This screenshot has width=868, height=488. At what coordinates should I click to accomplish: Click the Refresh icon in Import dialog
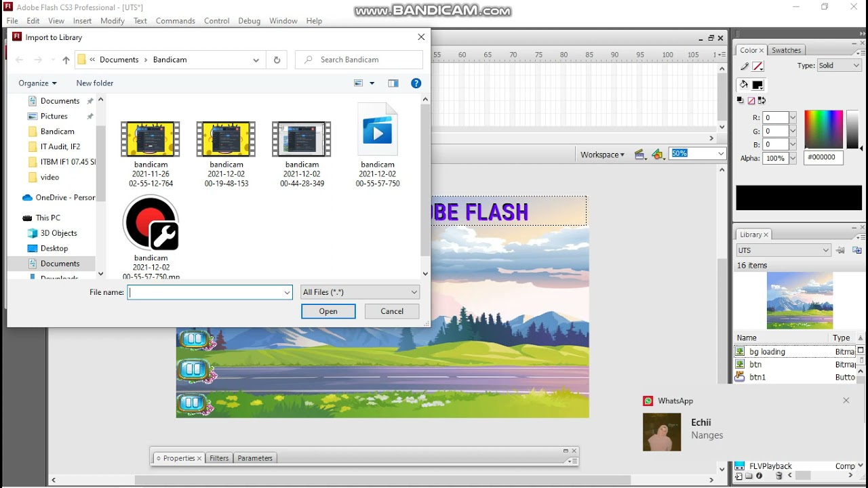(277, 60)
